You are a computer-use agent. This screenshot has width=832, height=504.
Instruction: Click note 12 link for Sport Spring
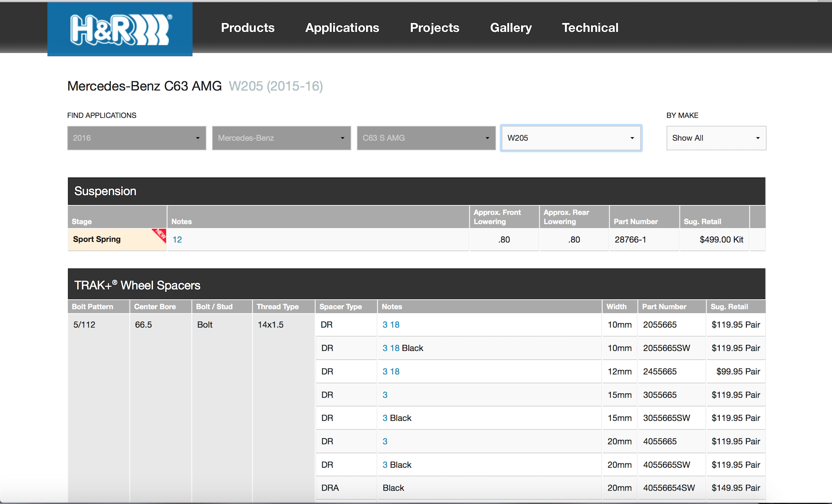click(177, 240)
